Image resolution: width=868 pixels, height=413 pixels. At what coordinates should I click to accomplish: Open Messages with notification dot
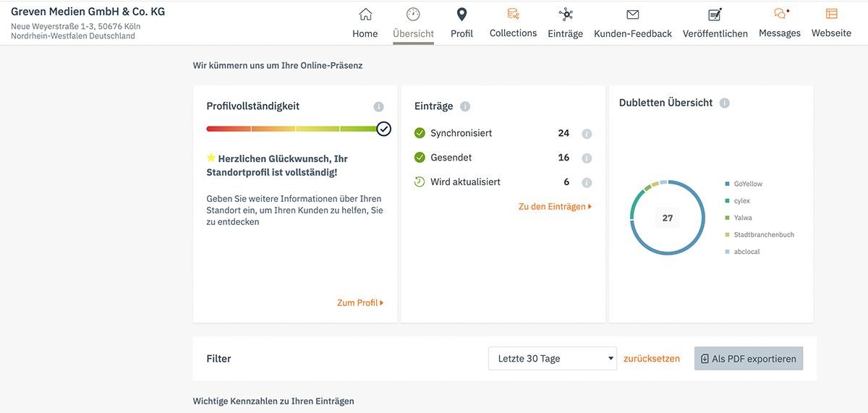779,14
